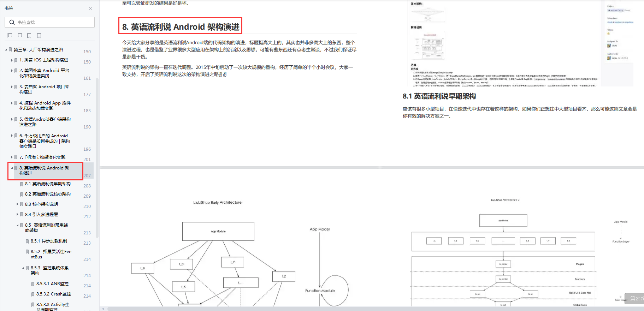Screen dimensions: 644x311
Task: Close the 书签 bookmarks panel
Action: pos(90,8)
